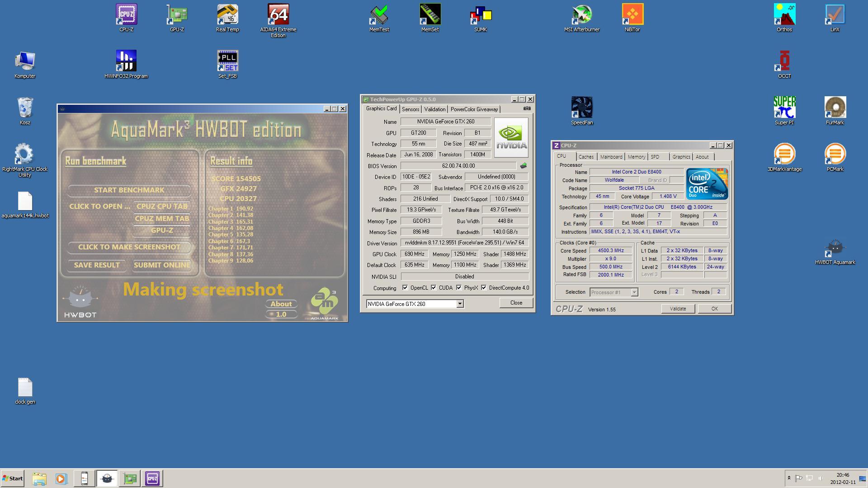Toggle the OpenCL checkbox in GPU-Z
This screenshot has height=488, width=868.
pos(405,288)
